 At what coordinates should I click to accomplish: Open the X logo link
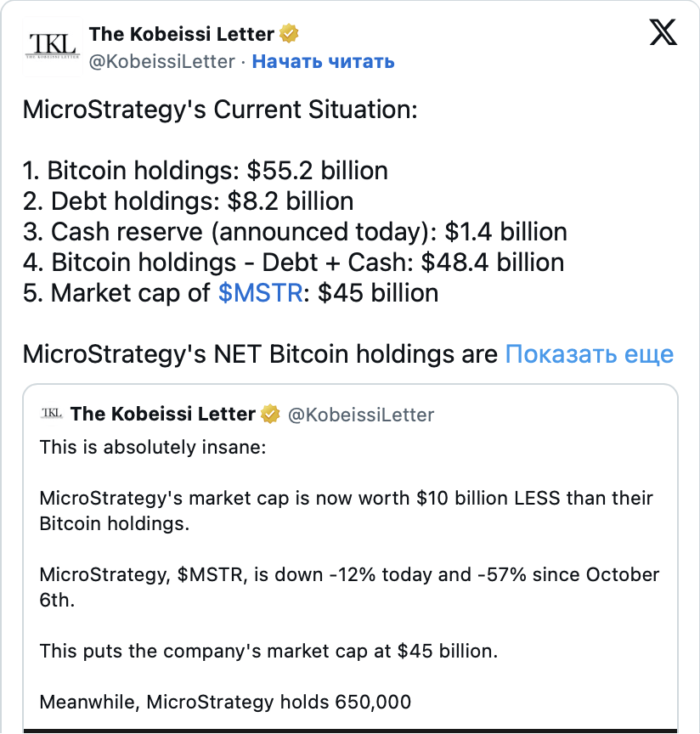[x=663, y=34]
